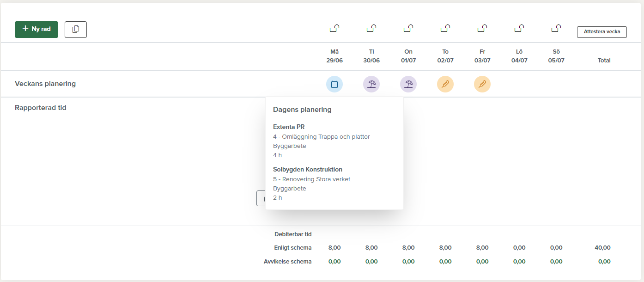
Task: Toggle the lock icon above Fr 03/07
Action: coord(482,28)
